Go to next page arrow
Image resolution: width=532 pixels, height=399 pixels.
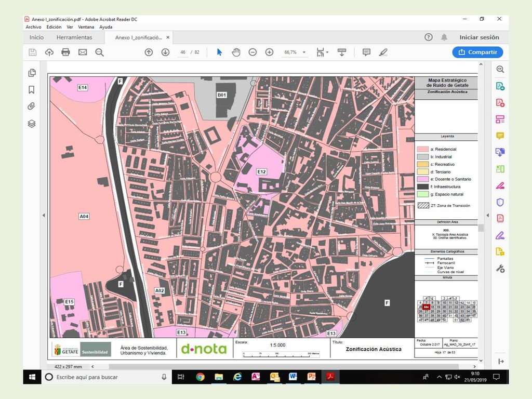165,52
